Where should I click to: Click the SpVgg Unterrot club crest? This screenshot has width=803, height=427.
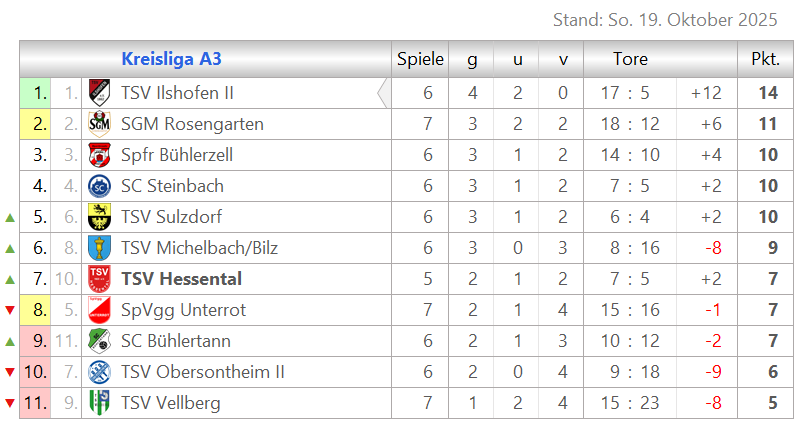(99, 310)
